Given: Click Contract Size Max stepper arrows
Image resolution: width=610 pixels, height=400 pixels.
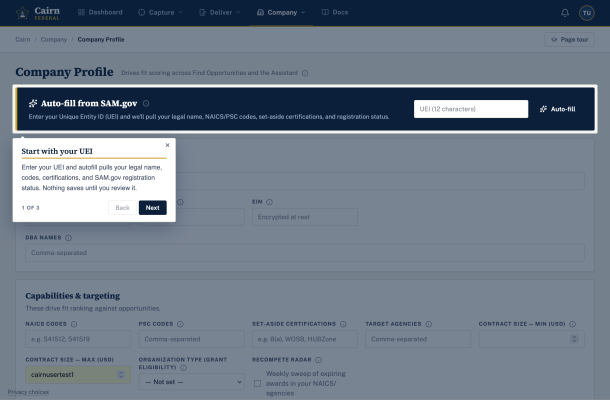Looking at the screenshot, I should click(x=121, y=375).
